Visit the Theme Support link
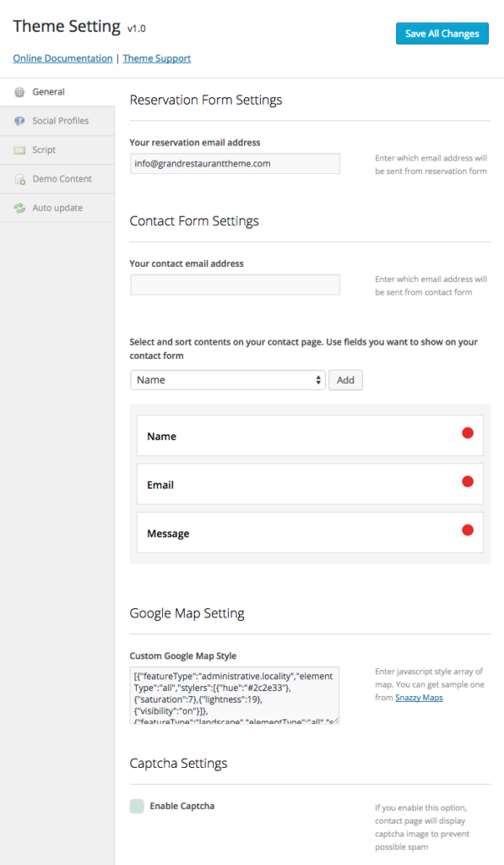Image resolution: width=504 pixels, height=865 pixels. click(157, 58)
